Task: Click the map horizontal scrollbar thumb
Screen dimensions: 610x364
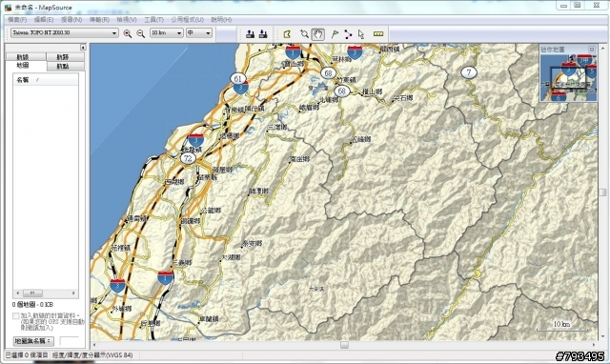Action: [x=344, y=345]
